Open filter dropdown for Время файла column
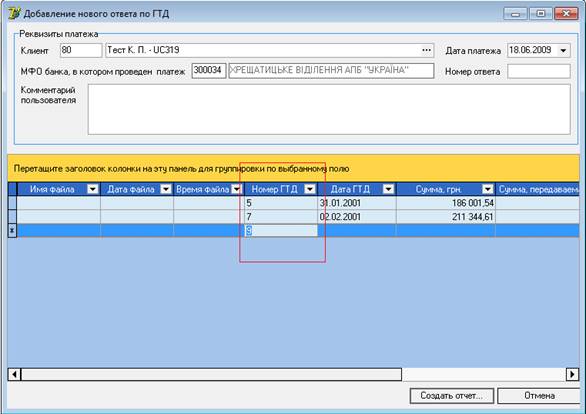 [x=237, y=189]
